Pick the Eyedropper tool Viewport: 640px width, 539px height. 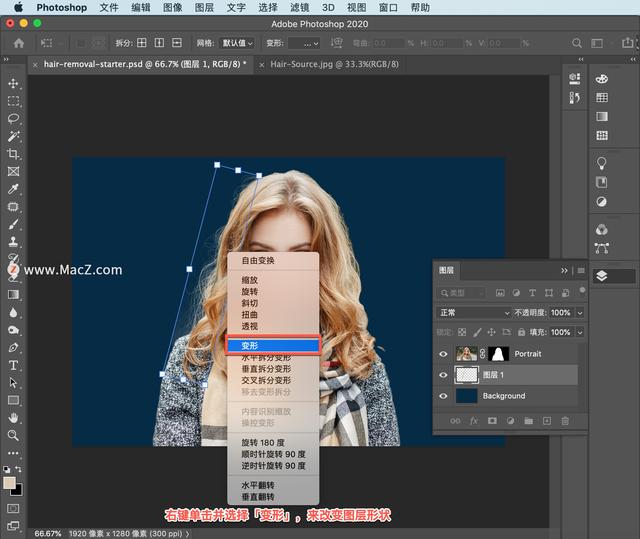tap(14, 189)
